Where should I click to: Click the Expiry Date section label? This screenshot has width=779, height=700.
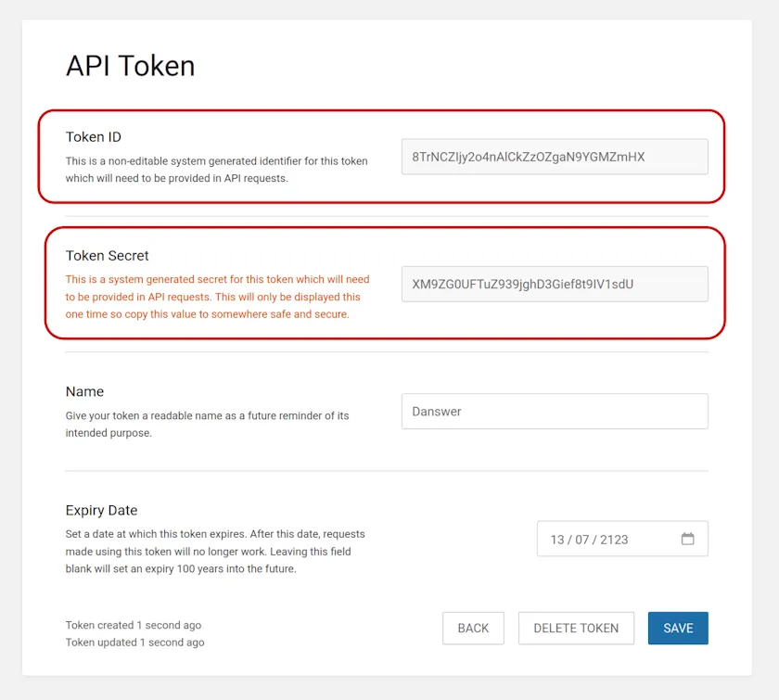tap(101, 510)
